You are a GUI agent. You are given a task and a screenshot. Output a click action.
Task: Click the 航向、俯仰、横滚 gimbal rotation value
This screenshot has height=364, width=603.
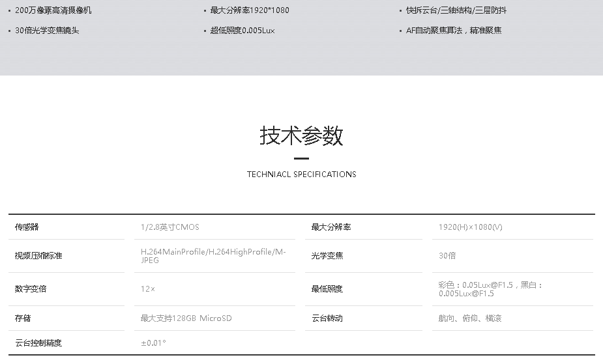click(x=470, y=318)
